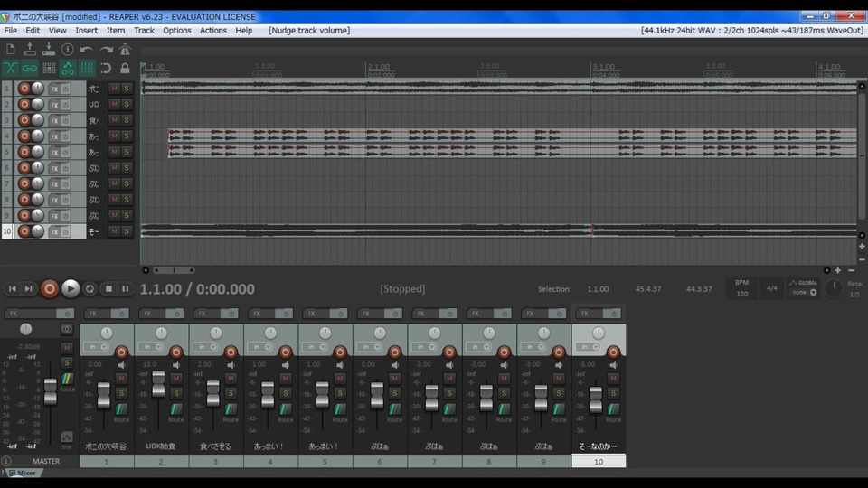Solo track 5 in the track panel
This screenshot has width=868, height=488.
[x=127, y=152]
